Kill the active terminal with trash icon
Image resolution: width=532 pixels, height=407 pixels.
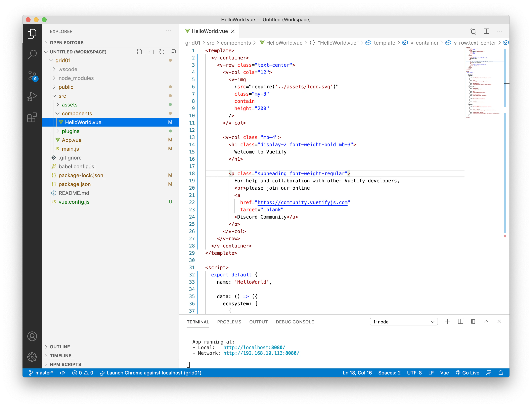click(x=473, y=321)
